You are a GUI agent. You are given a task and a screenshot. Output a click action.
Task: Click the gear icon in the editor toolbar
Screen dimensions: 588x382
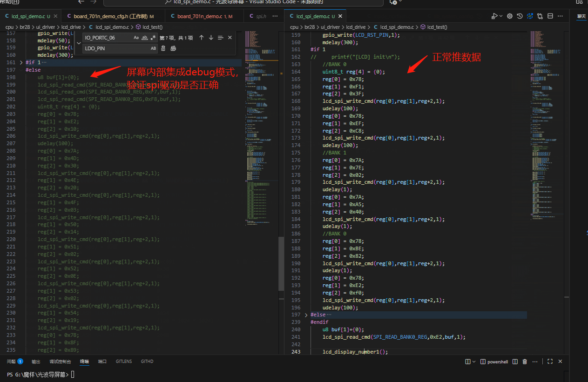click(x=510, y=16)
